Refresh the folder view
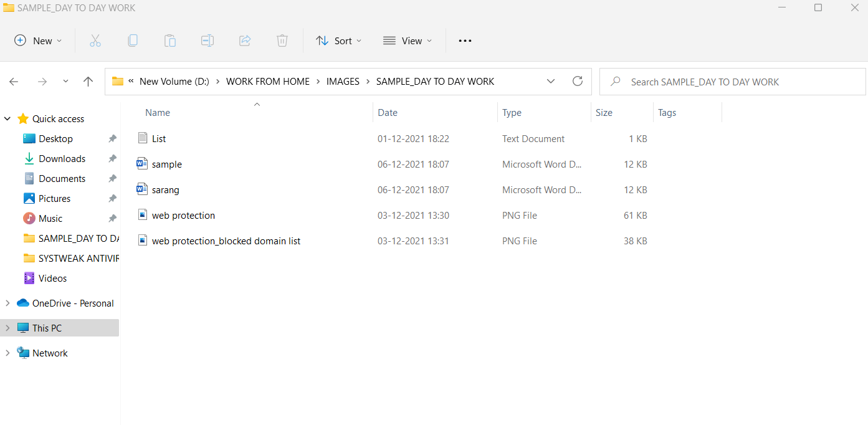This screenshot has height=425, width=868. point(577,81)
